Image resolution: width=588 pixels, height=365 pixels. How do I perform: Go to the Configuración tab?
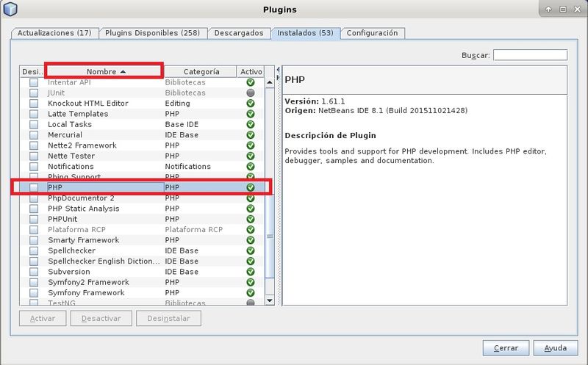click(373, 33)
